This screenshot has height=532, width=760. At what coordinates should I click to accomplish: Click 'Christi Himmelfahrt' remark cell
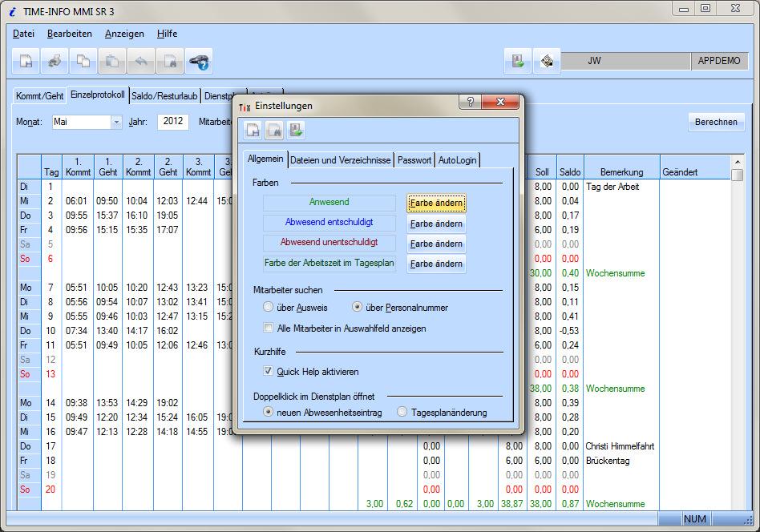(x=620, y=445)
